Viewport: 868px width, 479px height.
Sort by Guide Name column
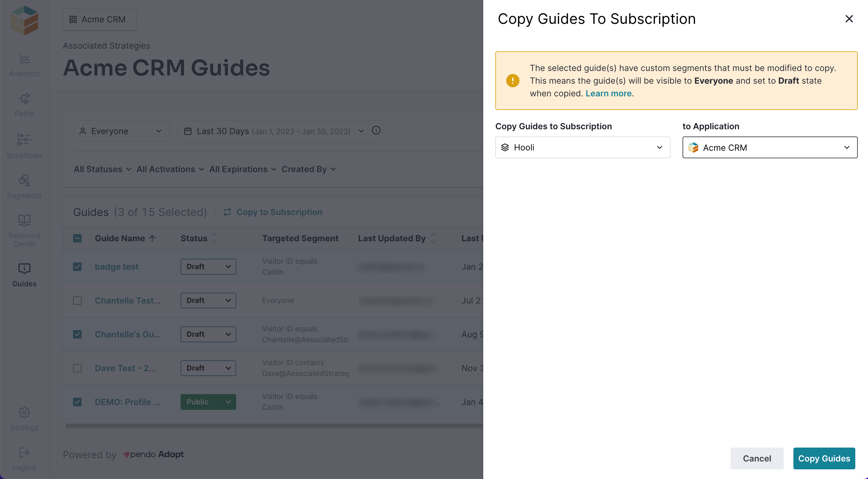[125, 238]
